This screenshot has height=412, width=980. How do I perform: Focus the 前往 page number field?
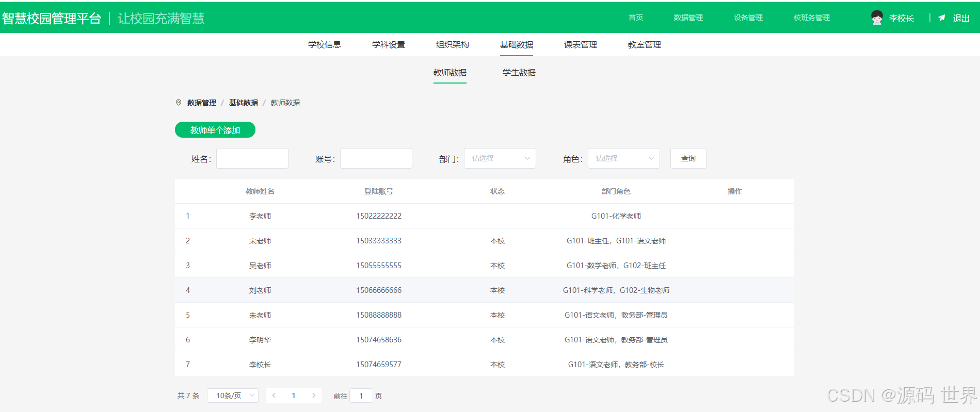point(361,395)
